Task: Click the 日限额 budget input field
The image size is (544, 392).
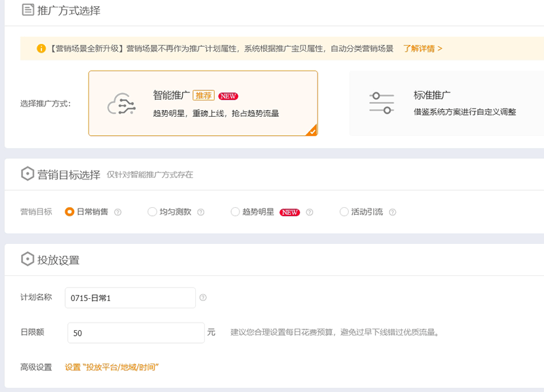Action: click(x=135, y=333)
